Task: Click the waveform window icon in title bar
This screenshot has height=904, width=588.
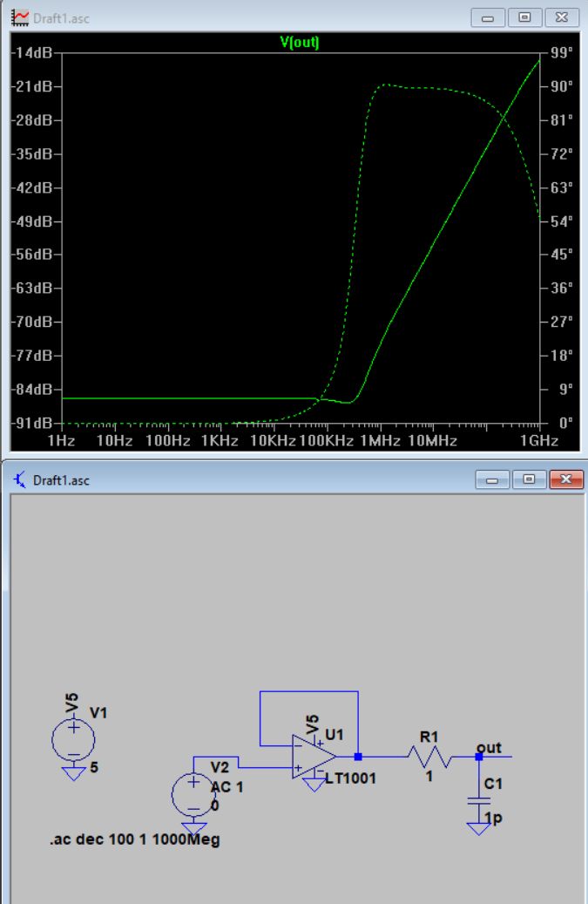Action: pos(20,18)
